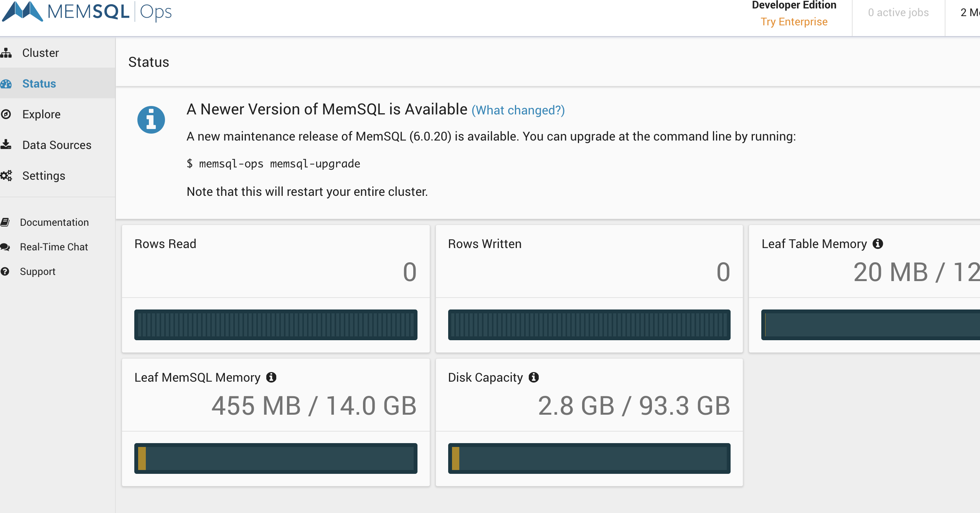Click info icon next to Leaf MemSQL Memory
This screenshot has width=980, height=513.
[x=271, y=377]
